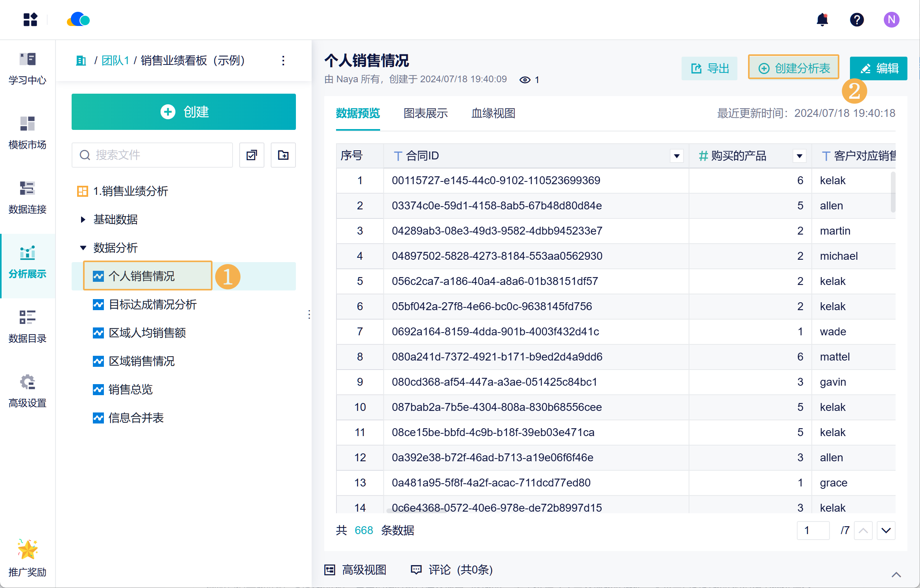Open the help question mark icon
The image size is (920, 588).
point(857,20)
